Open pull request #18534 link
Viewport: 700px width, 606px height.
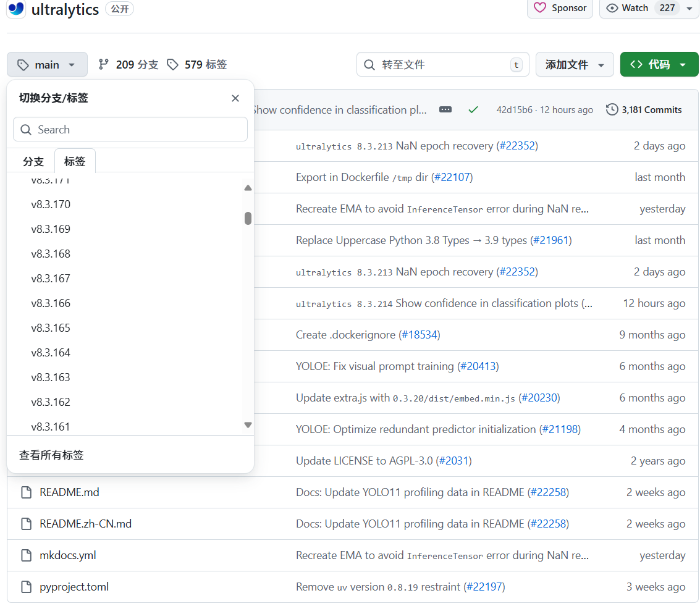pos(419,335)
